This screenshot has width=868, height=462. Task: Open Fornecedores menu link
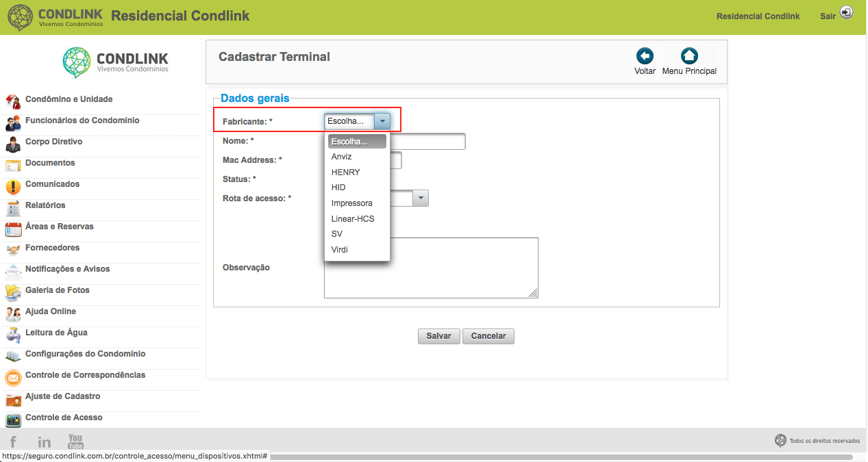pyautogui.click(x=52, y=248)
